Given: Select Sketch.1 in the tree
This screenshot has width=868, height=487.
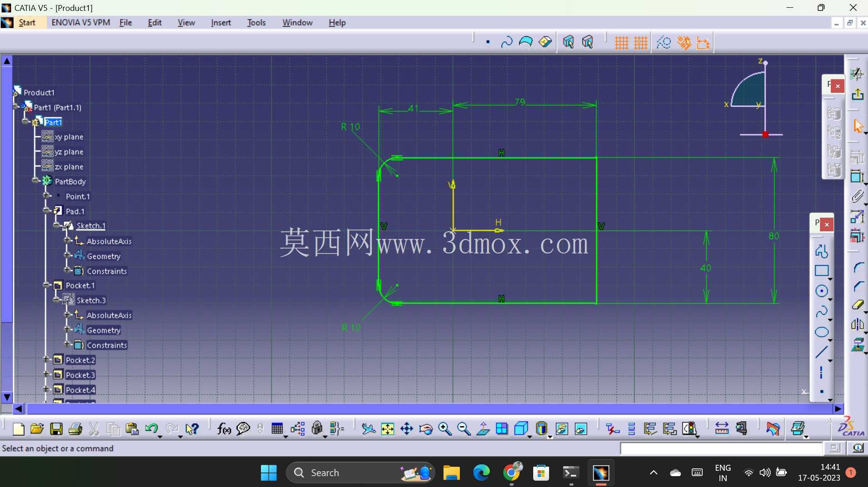Looking at the screenshot, I should pos(91,226).
